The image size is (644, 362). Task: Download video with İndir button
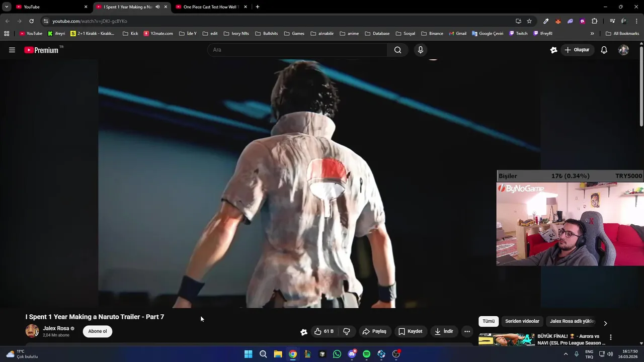(444, 331)
